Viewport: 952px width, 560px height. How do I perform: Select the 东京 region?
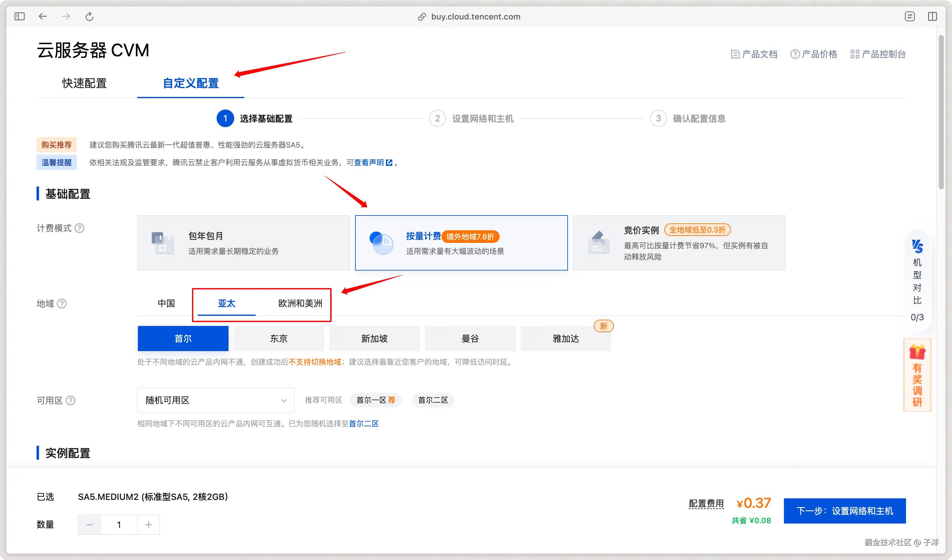pyautogui.click(x=279, y=338)
